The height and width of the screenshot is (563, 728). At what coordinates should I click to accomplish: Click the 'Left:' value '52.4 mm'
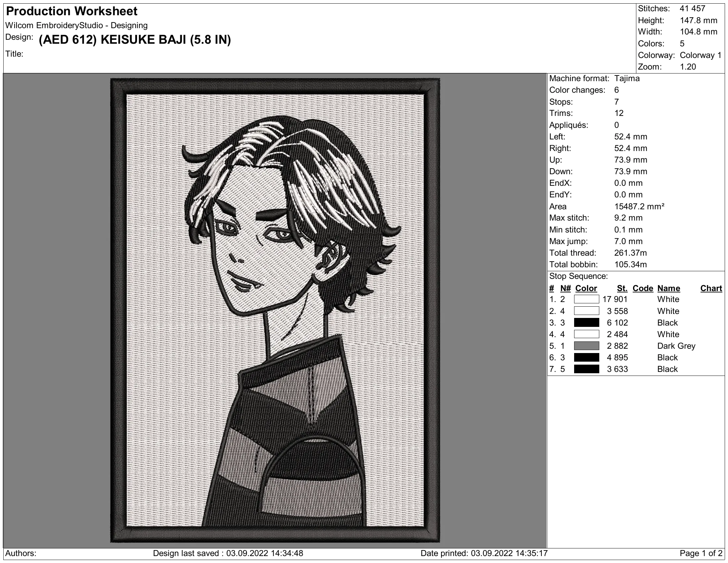click(631, 136)
